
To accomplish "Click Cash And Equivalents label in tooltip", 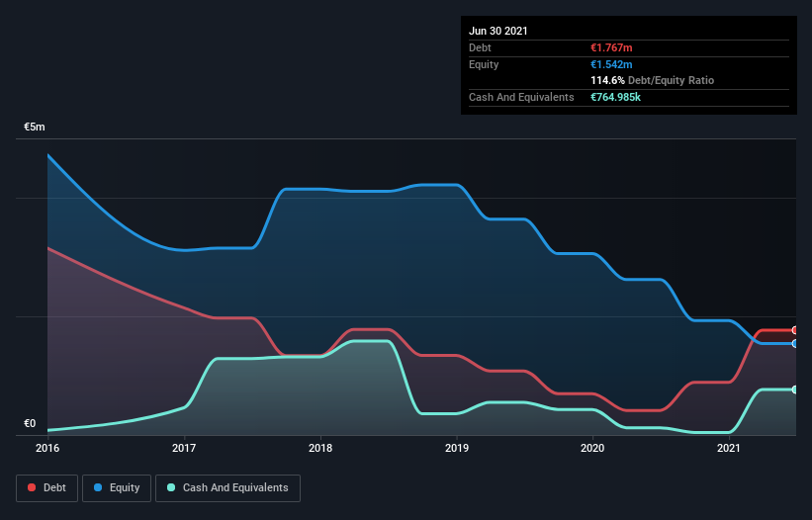I will [521, 97].
